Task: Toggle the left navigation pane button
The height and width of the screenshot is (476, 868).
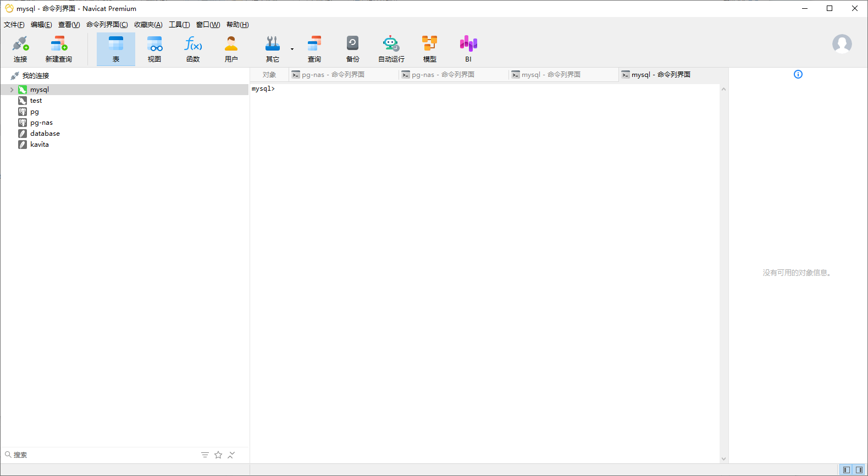Action: 847,470
